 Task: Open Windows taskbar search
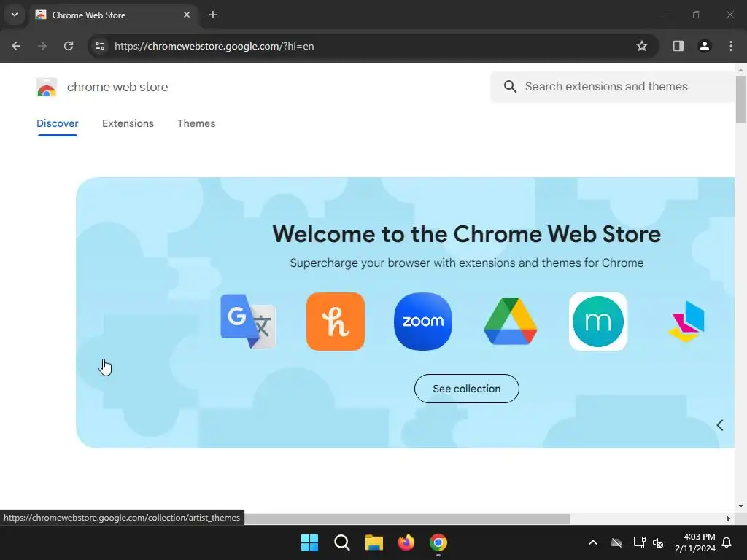point(342,542)
